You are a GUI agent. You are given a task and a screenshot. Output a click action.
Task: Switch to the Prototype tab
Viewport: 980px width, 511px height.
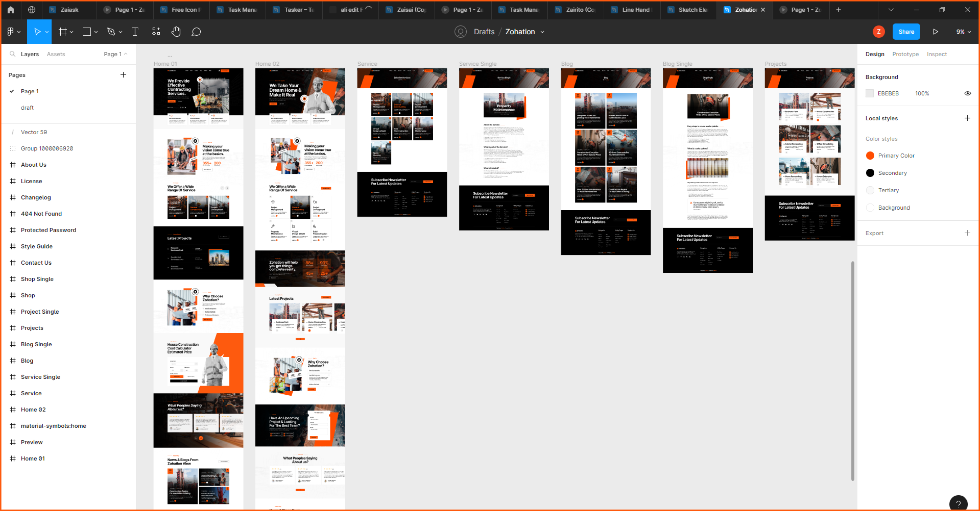pyautogui.click(x=905, y=54)
